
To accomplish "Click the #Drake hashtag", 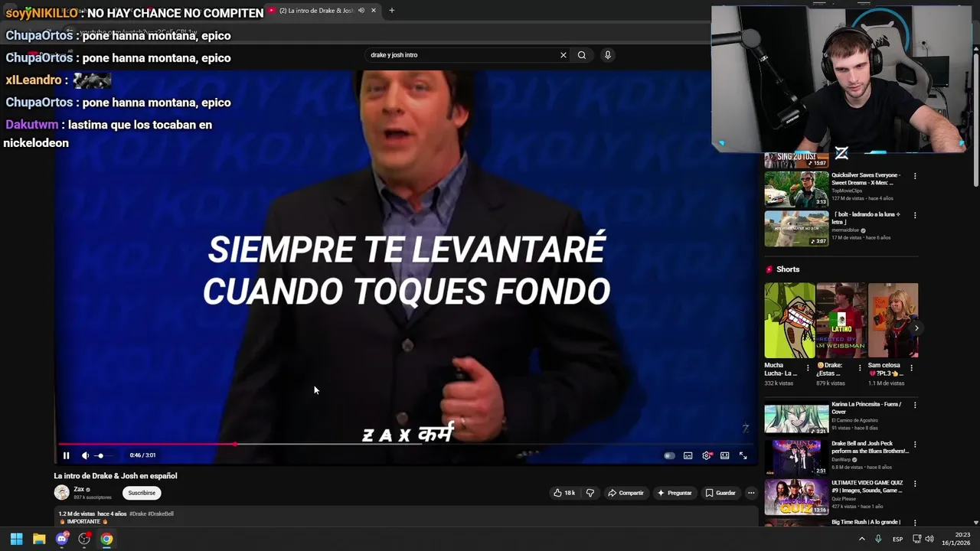I will (138, 514).
